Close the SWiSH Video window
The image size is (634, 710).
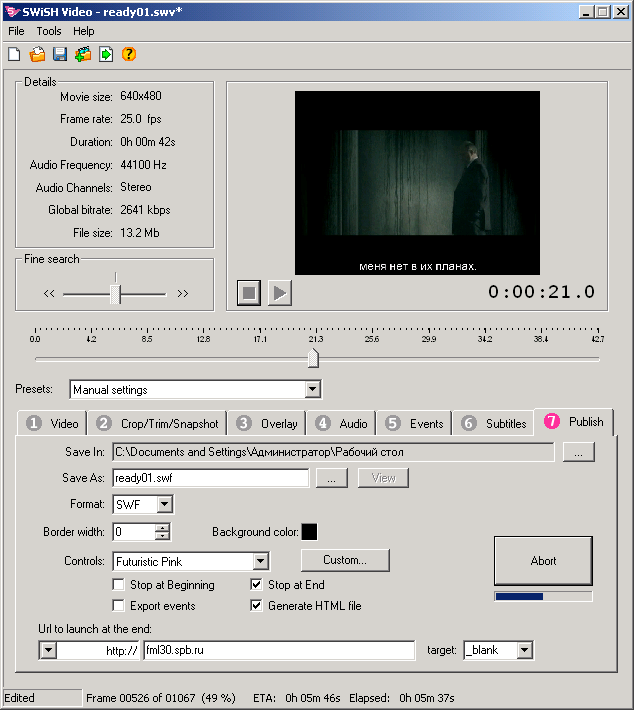pos(620,12)
